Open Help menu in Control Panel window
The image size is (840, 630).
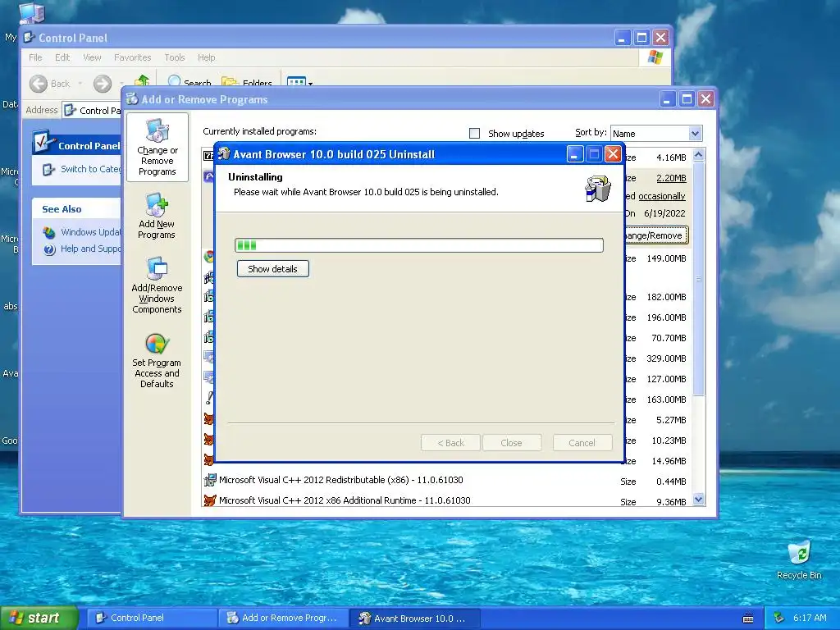tap(206, 57)
